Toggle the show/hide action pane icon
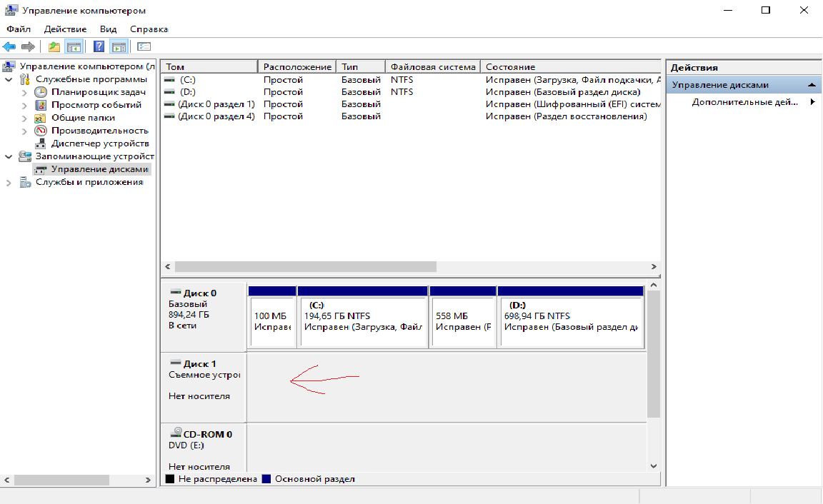Screen dimensions: 823x504 click(x=119, y=46)
